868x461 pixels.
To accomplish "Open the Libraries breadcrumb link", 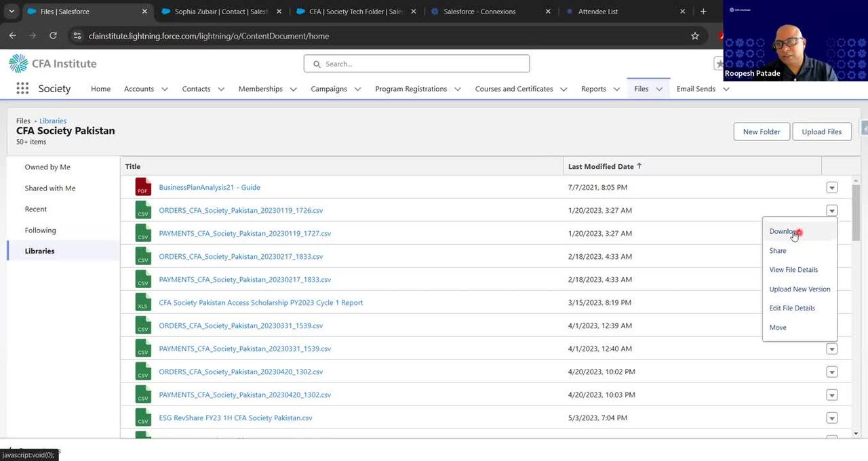I will (53, 121).
